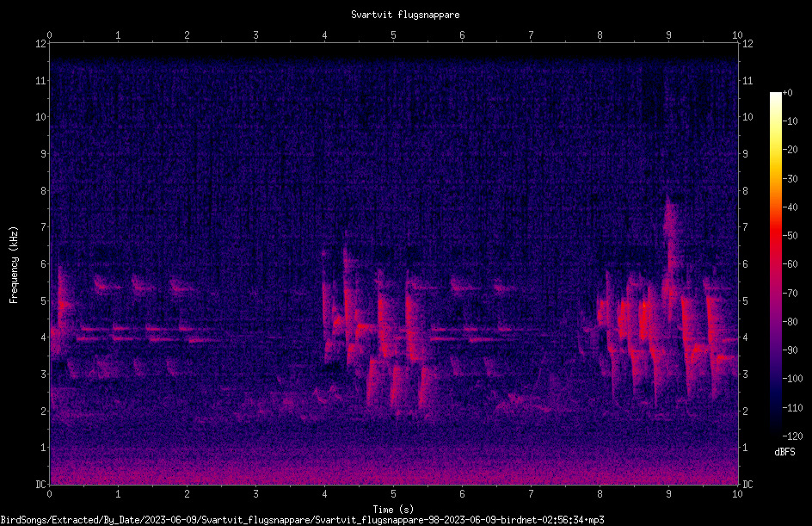Click the '-100' colorbar label
The width and height of the screenshot is (812, 526).
792,379
